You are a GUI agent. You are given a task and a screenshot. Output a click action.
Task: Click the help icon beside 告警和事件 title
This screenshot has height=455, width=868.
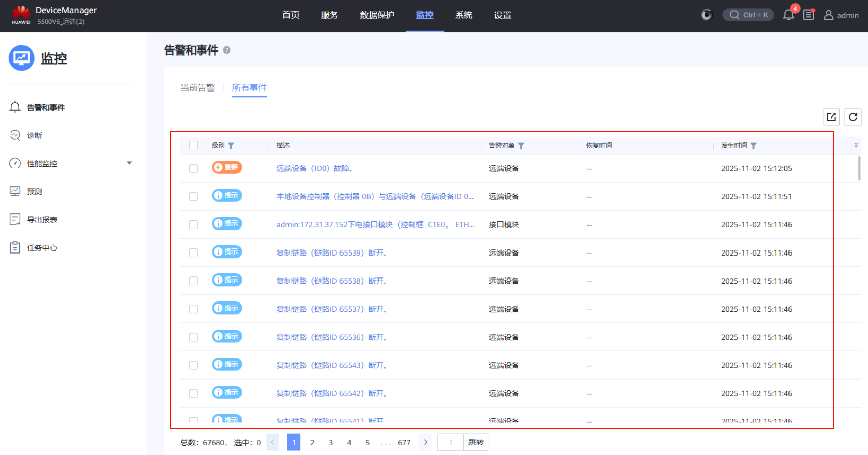tap(227, 50)
